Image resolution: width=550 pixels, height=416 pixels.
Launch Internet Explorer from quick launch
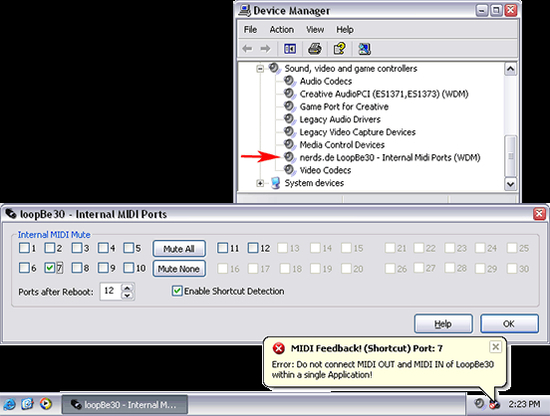[x=9, y=404]
